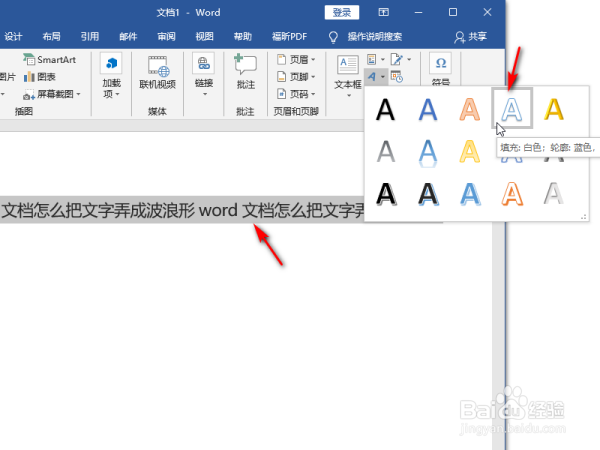Open the Help (帮助) tab

click(x=243, y=36)
